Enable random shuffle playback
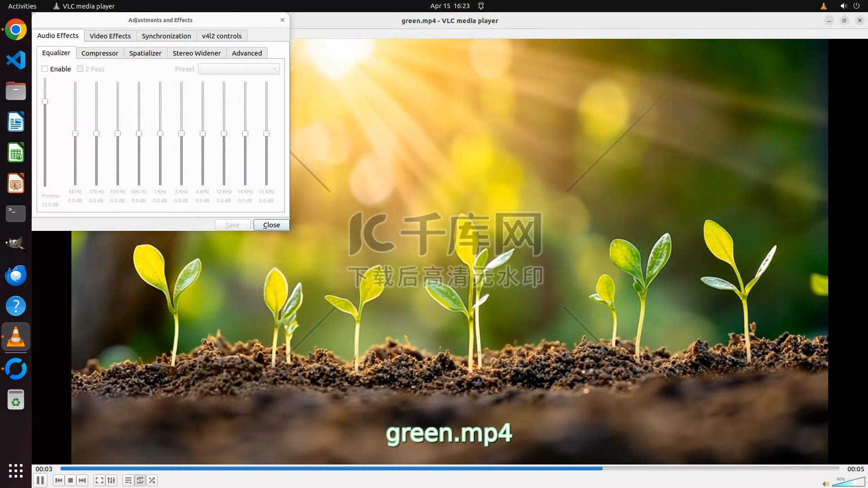Screen dimensions: 868x488 [152, 480]
